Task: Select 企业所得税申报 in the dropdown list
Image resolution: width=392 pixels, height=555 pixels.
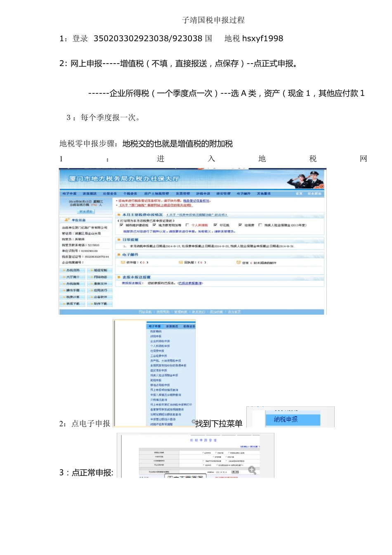Action: tap(160, 342)
